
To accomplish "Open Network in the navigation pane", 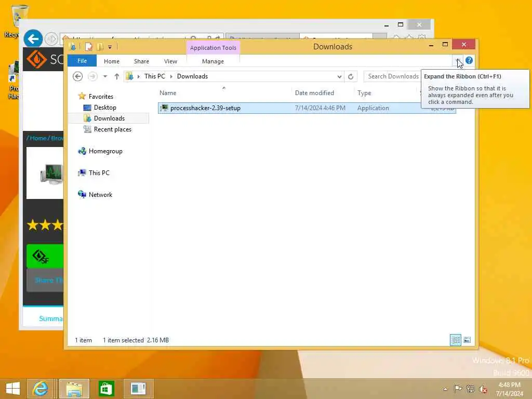I will [x=100, y=195].
